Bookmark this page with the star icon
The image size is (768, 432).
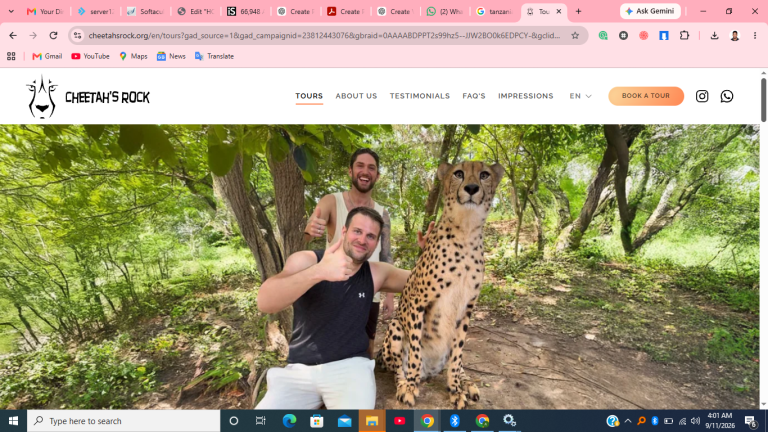tap(575, 36)
